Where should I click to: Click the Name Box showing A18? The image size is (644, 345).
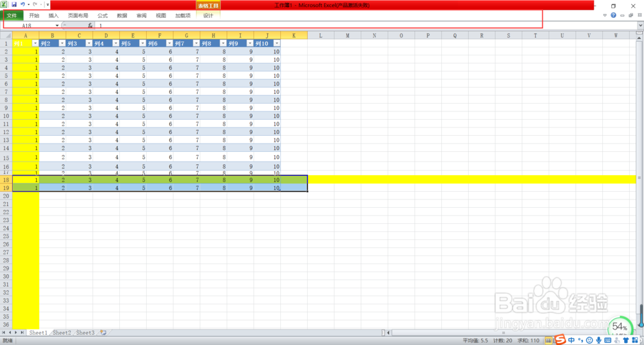pos(27,26)
